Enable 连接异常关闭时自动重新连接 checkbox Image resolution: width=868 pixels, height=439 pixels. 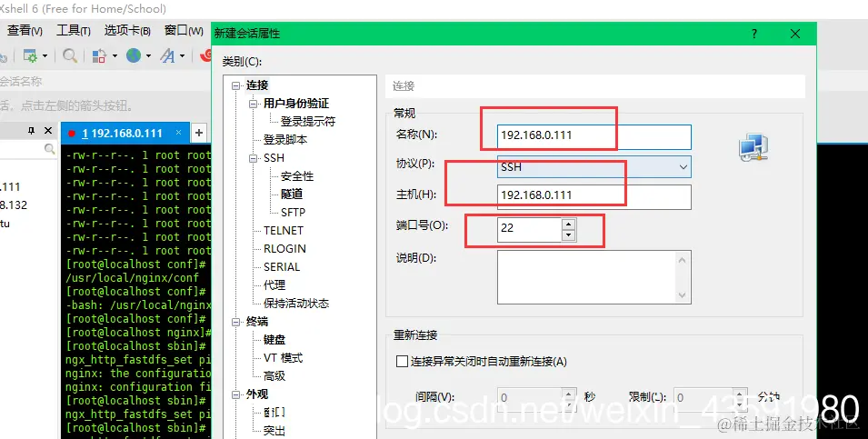coord(403,362)
